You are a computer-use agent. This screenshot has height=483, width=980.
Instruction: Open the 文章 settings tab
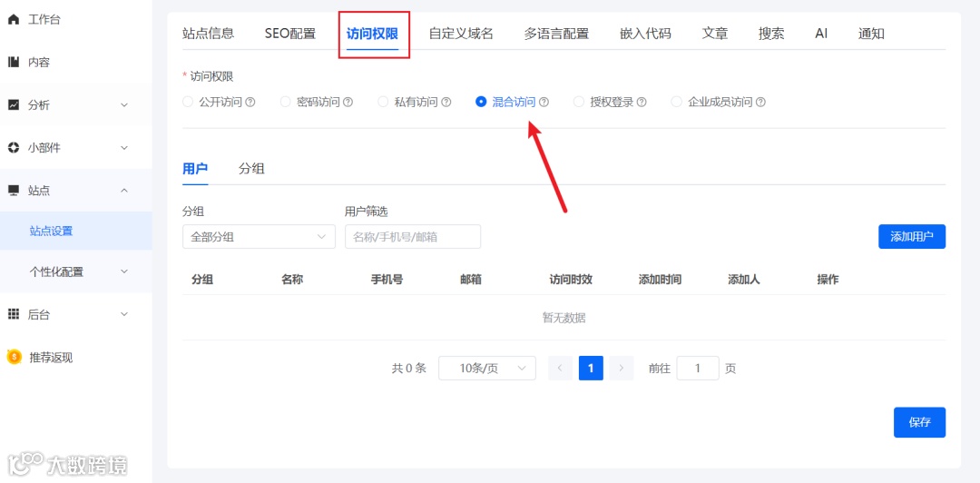[x=715, y=34]
